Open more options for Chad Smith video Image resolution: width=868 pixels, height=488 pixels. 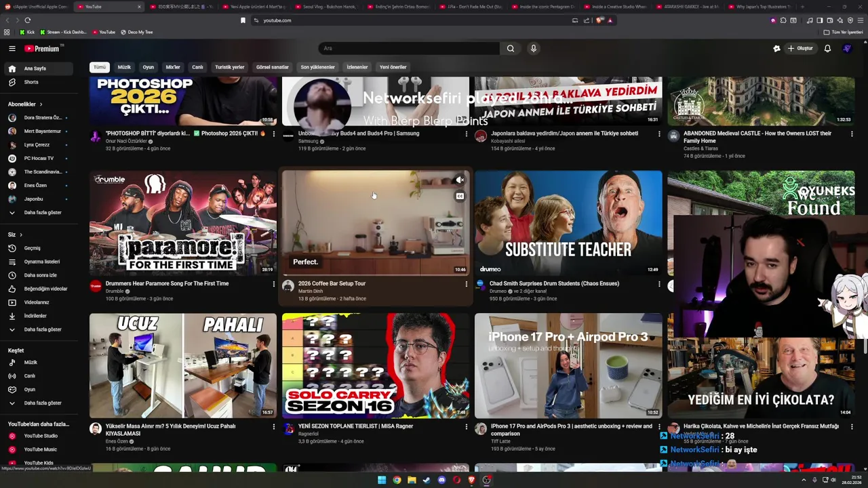tap(659, 284)
